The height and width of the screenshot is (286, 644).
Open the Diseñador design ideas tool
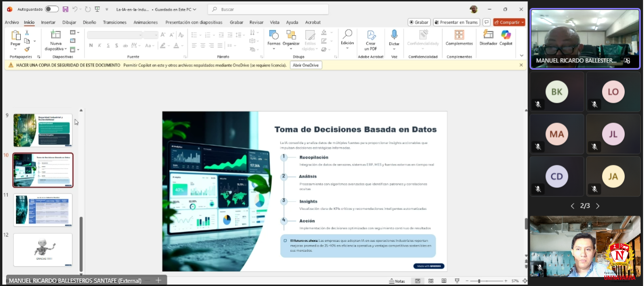coord(488,38)
